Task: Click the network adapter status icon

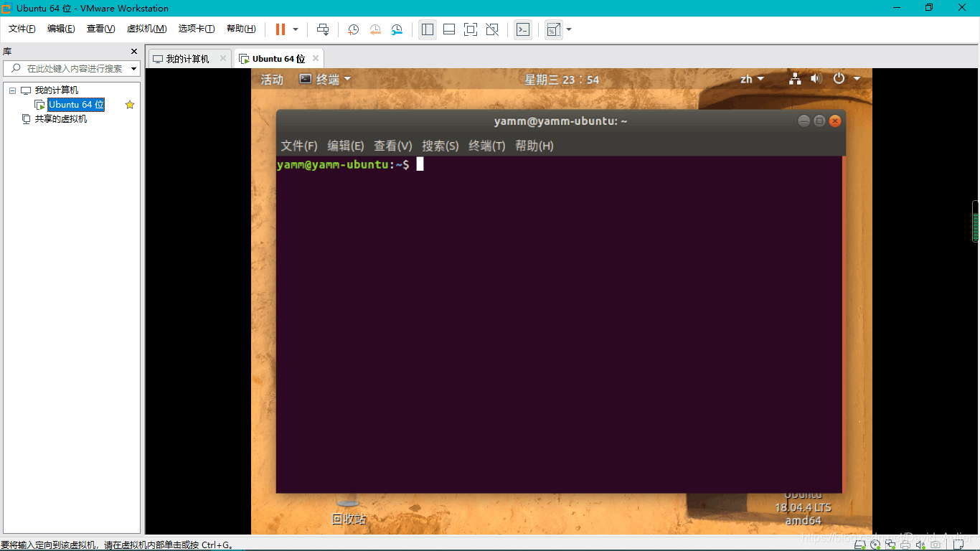Action: point(890,545)
